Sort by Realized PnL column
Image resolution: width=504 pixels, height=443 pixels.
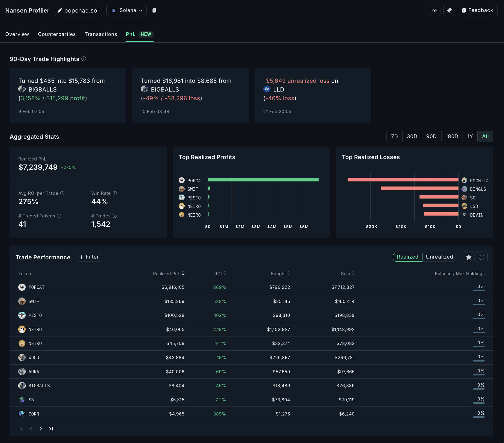169,274
